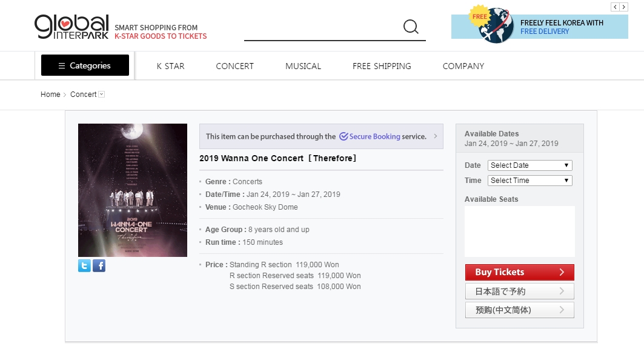
Task: Go to Home breadcrumb
Action: pos(50,95)
